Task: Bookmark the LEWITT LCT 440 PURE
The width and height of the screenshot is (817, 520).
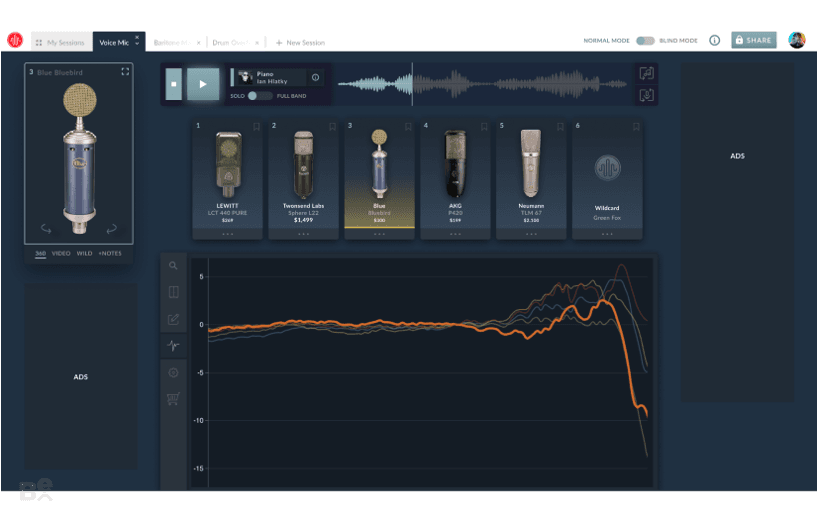Action: pos(256,127)
